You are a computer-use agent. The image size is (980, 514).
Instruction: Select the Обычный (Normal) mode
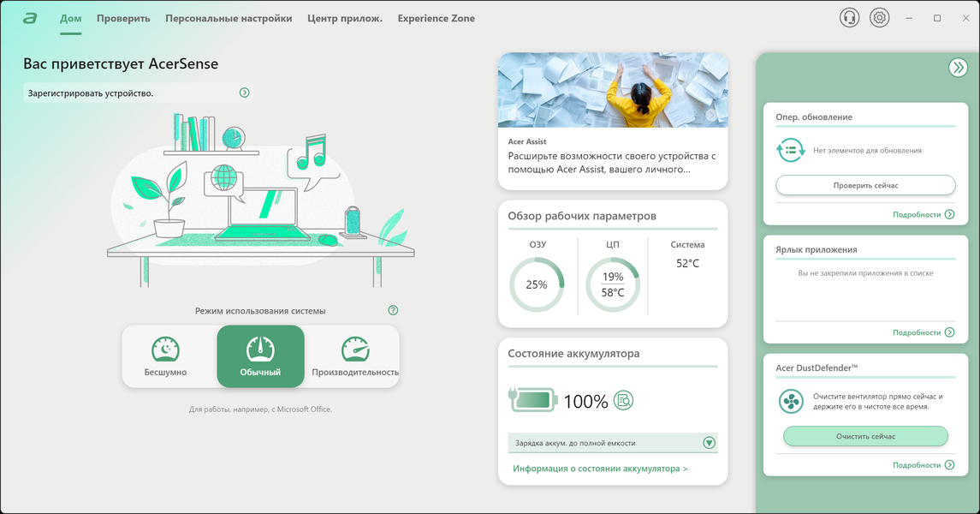[261, 356]
